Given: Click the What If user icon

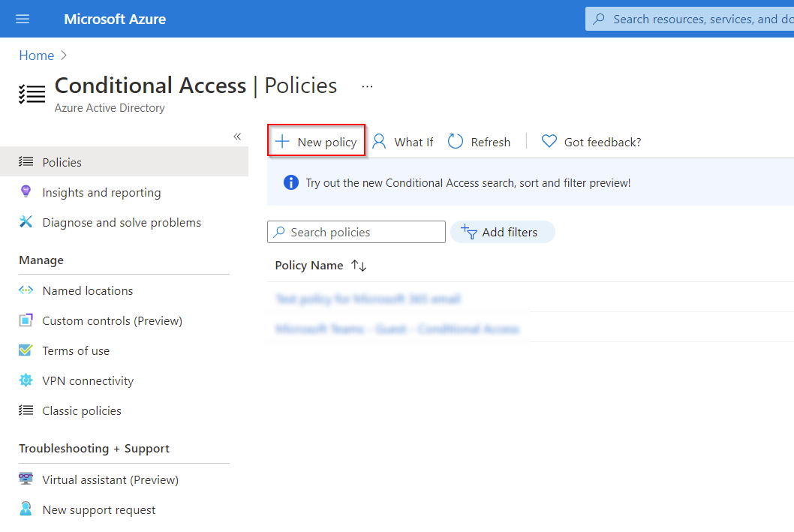Looking at the screenshot, I should point(379,141).
